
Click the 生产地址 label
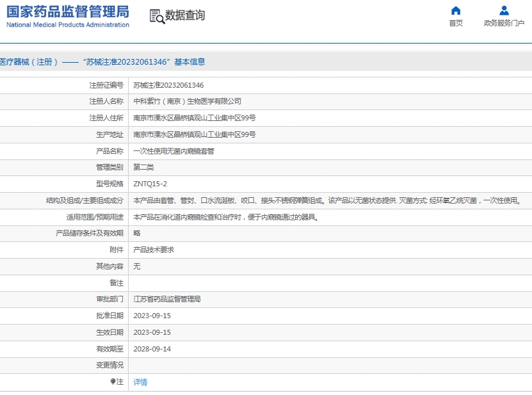pos(109,134)
